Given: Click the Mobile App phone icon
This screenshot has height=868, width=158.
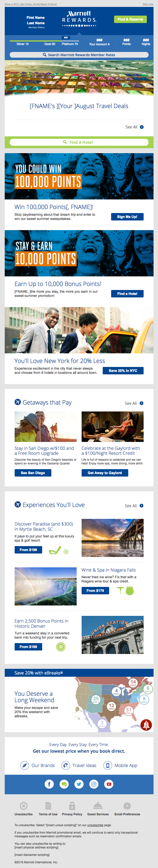Looking at the screenshot, I should tap(107, 765).
